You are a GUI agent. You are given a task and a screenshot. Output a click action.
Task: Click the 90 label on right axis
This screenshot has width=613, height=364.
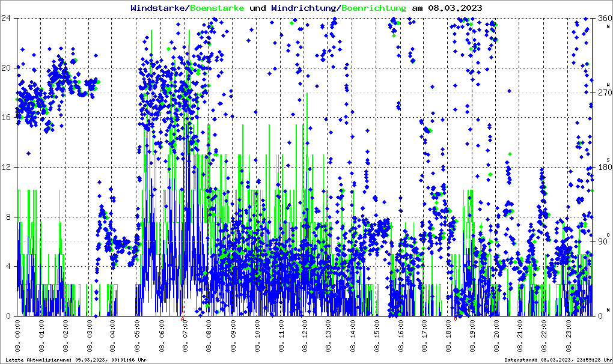coord(604,241)
